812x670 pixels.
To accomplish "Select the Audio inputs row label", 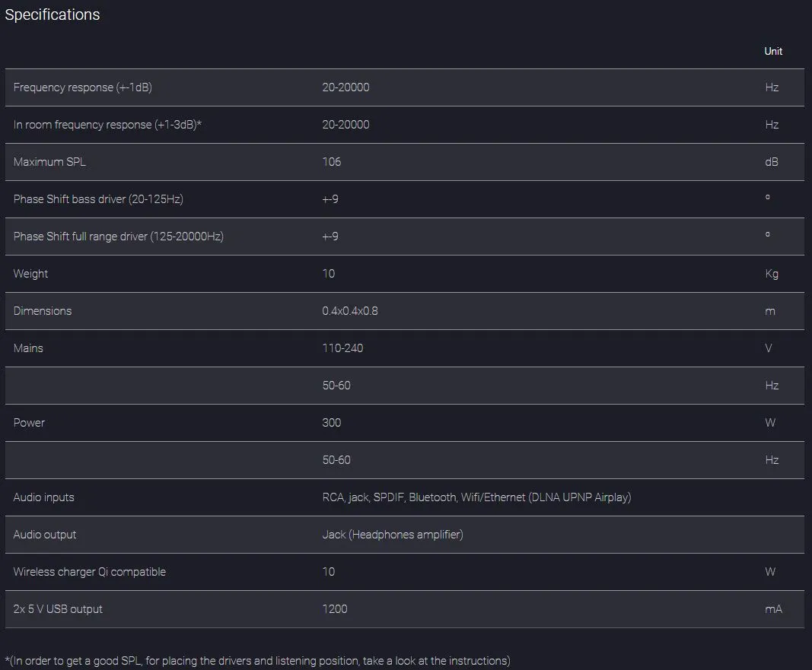I will click(44, 497).
